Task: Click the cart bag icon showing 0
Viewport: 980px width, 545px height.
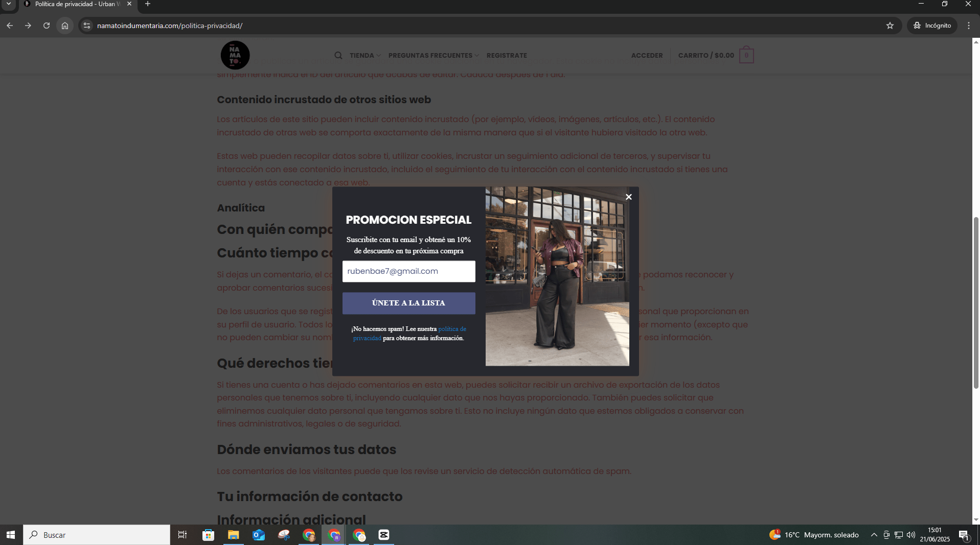Action: click(746, 55)
